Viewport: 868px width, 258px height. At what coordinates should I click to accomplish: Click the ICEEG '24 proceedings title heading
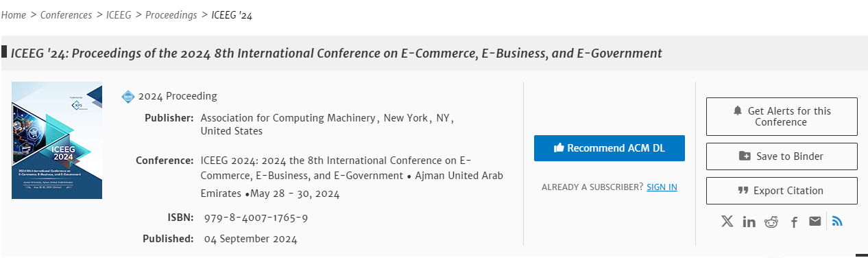[x=337, y=53]
